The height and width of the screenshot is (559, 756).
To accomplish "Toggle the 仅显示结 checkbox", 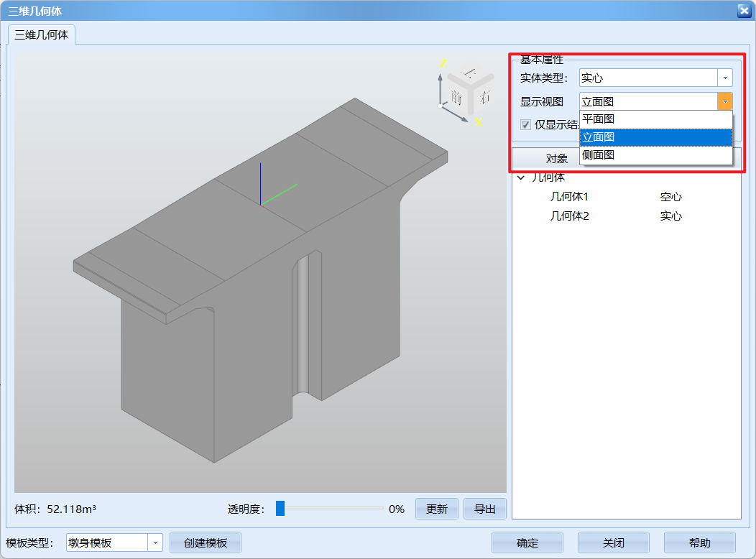I will pos(526,124).
